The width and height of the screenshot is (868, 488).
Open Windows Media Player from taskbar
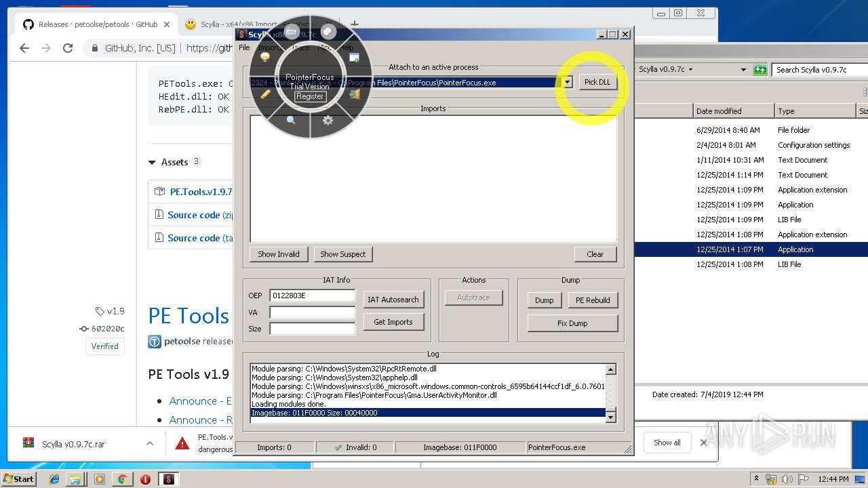click(100, 479)
